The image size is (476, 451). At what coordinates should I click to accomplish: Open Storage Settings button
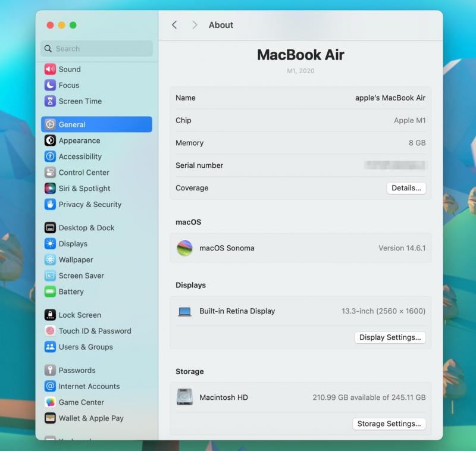pos(389,424)
